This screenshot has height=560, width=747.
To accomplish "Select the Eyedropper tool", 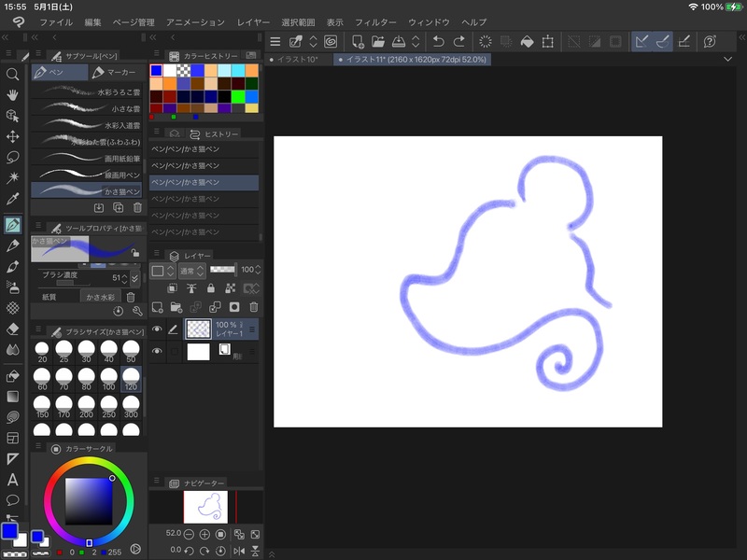I will tap(12, 199).
